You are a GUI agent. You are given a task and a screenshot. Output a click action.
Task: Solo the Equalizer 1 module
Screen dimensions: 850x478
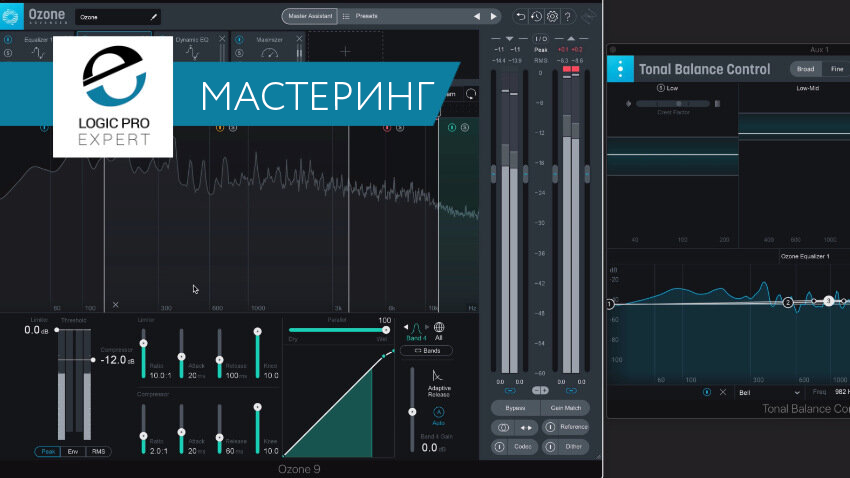click(x=8, y=53)
